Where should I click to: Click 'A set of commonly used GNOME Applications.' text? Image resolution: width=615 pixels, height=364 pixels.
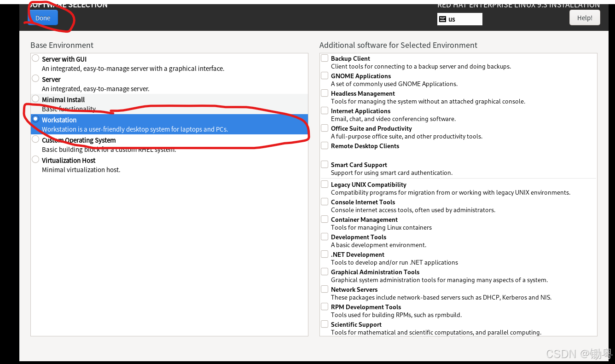(x=394, y=84)
